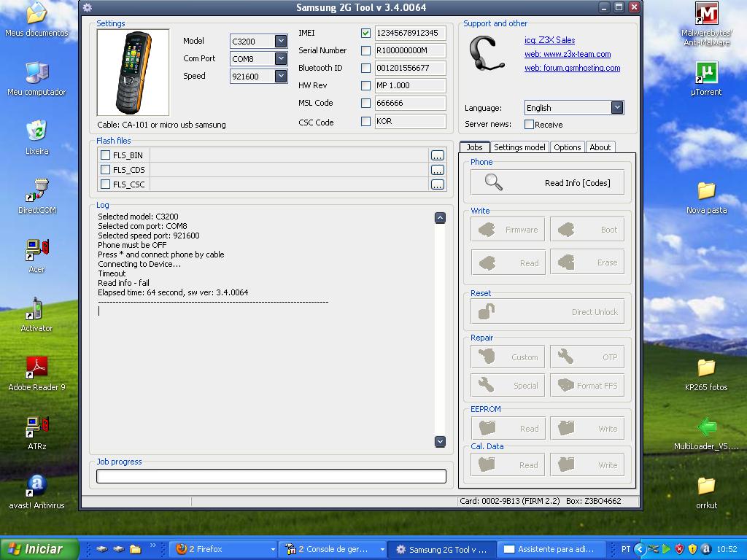Expand the Console de ger... taskbar group
The image size is (747, 560).
tap(382, 550)
